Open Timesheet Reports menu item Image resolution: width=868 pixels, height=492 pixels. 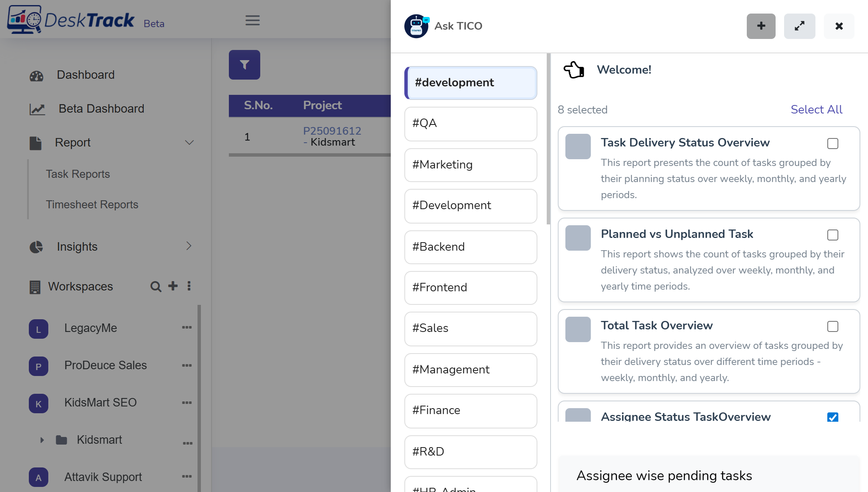pos(92,205)
